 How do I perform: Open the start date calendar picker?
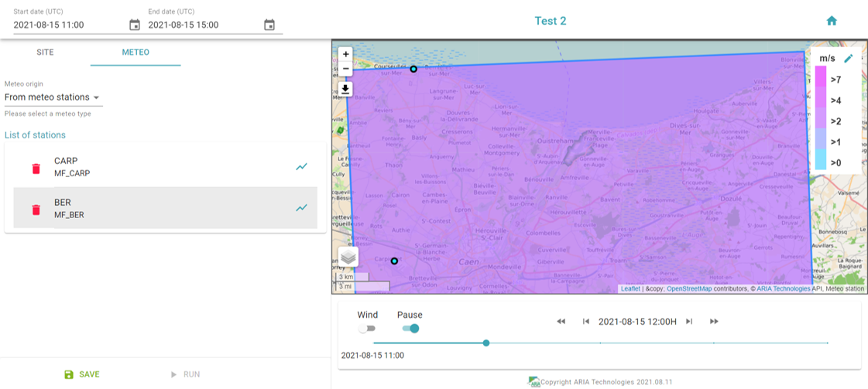(x=135, y=25)
